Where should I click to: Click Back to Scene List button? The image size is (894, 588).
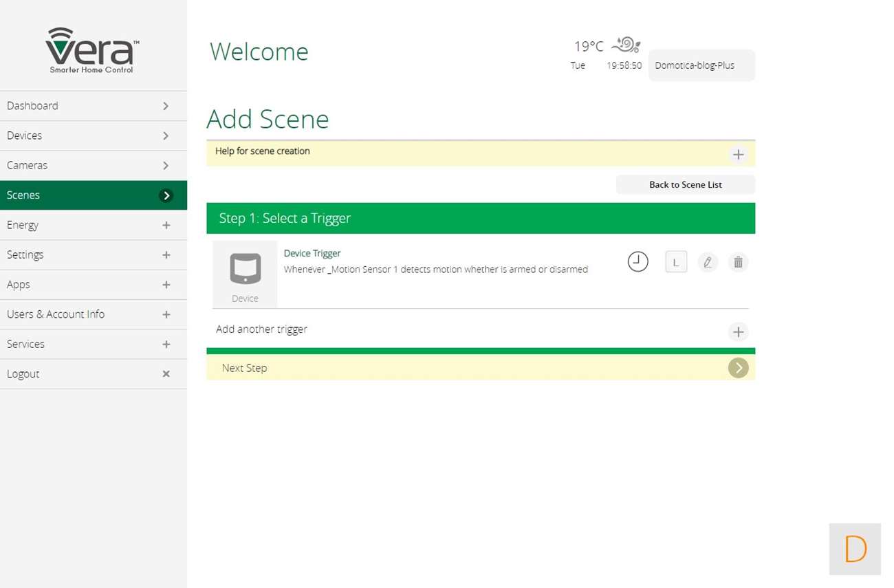[685, 184]
